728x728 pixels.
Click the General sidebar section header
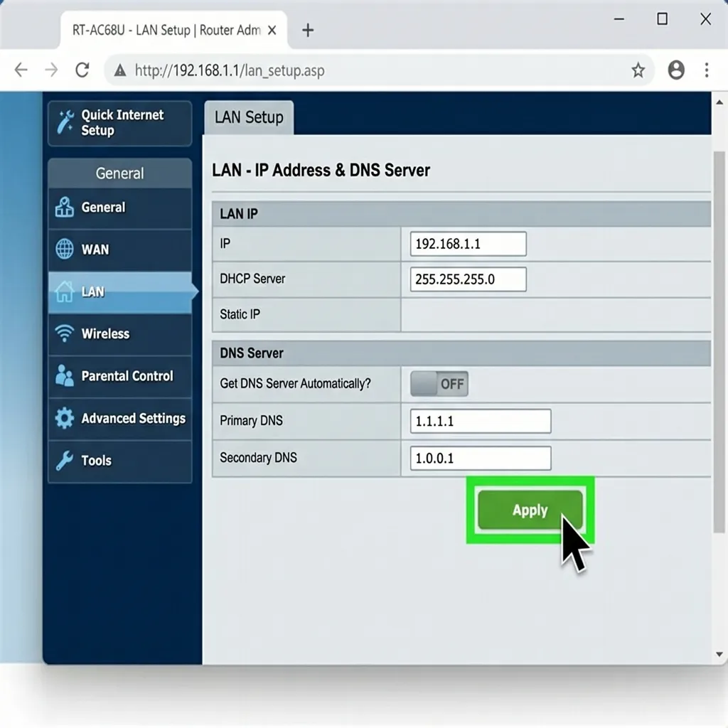119,173
